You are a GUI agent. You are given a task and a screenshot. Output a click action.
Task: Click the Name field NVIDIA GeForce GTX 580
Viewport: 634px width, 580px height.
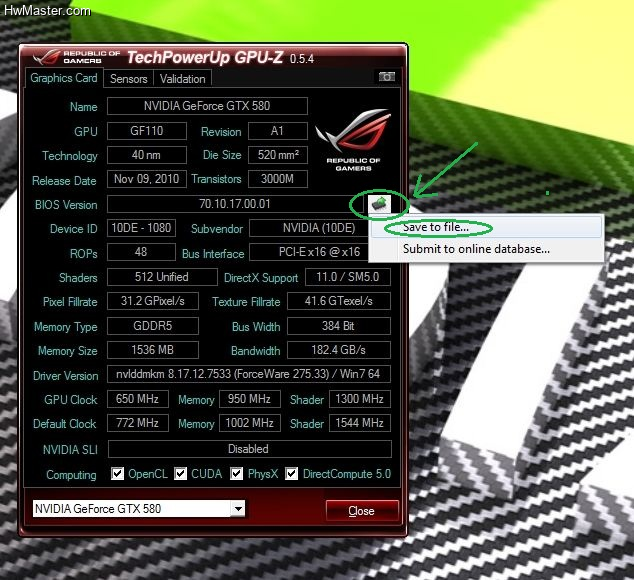coord(207,106)
